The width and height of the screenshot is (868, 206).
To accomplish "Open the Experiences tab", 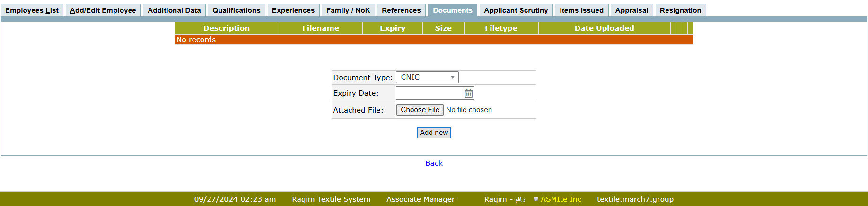I will 293,10.
